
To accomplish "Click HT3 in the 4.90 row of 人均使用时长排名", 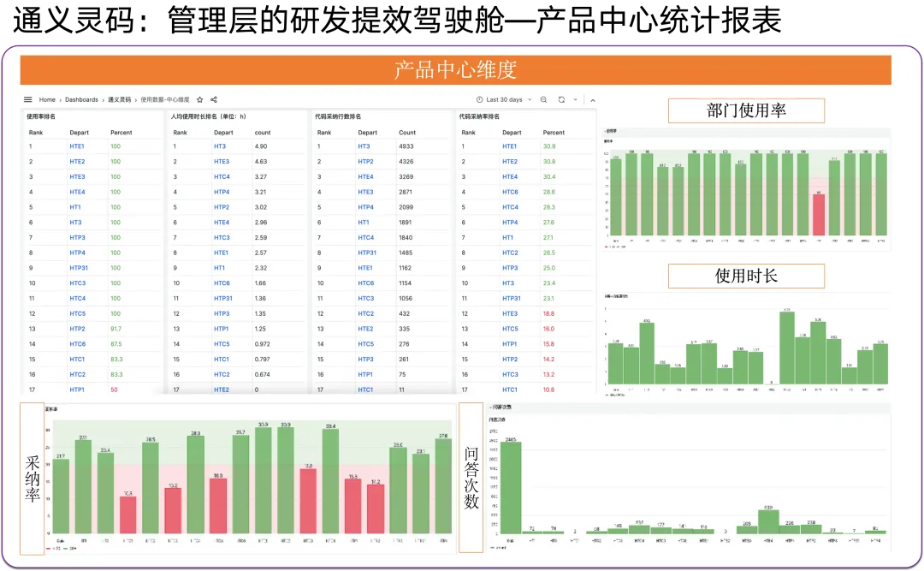I will click(x=220, y=146).
